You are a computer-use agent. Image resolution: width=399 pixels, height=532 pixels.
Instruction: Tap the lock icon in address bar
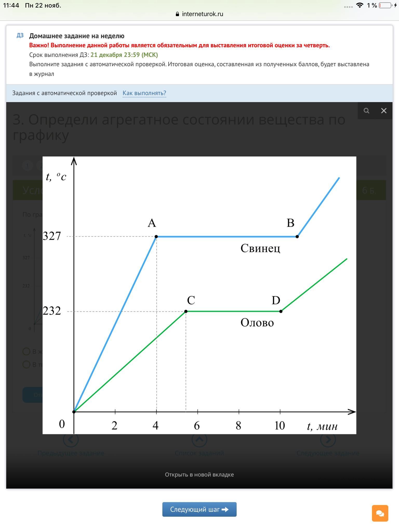tap(177, 14)
